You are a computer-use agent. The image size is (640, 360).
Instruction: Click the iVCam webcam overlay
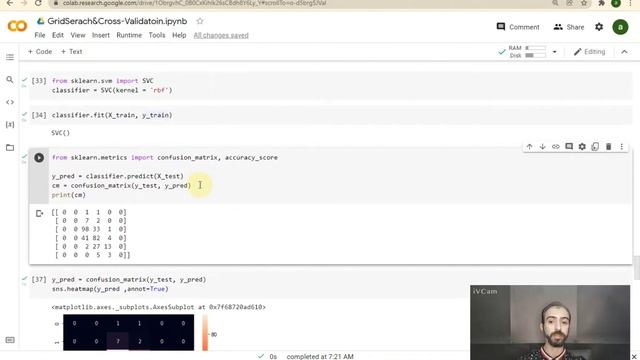click(x=550, y=322)
